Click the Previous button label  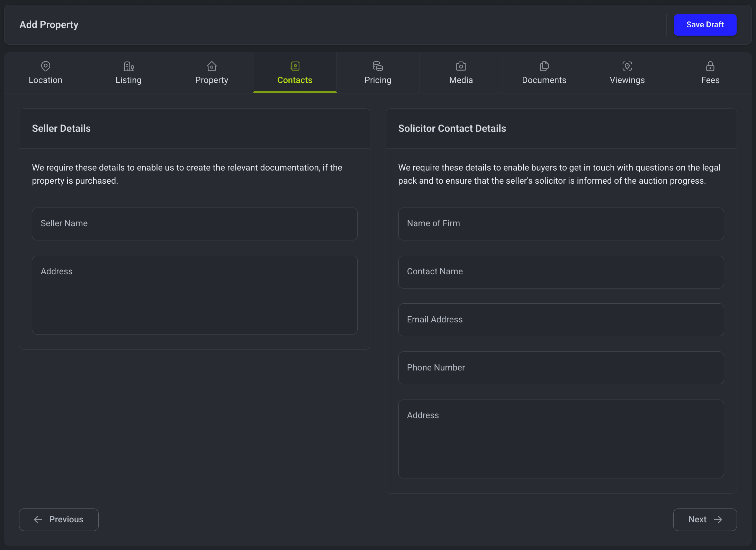coord(66,519)
